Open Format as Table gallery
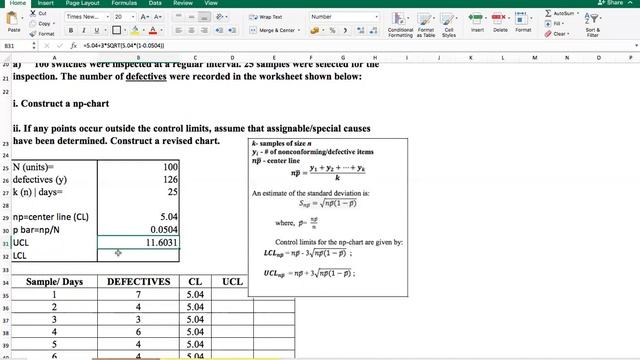 [x=426, y=24]
